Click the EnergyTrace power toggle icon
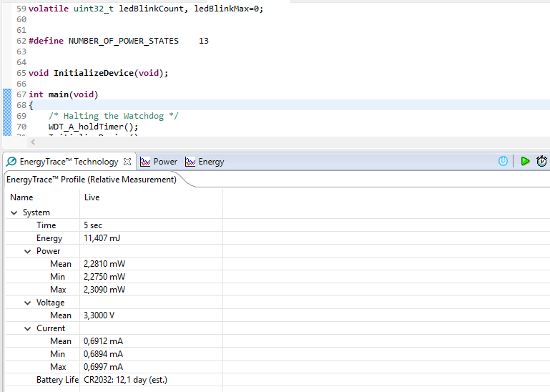The image size is (550, 392). click(x=503, y=161)
